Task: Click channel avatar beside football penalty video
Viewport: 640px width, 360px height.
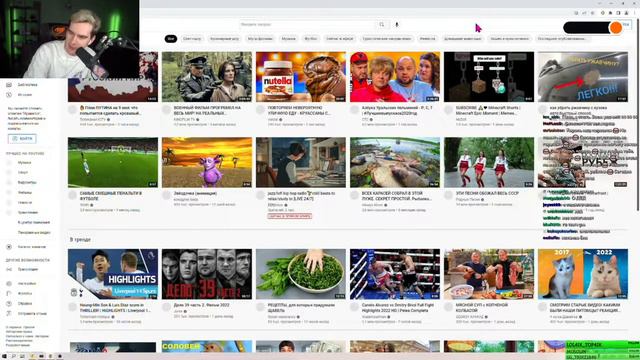Action: [73, 196]
